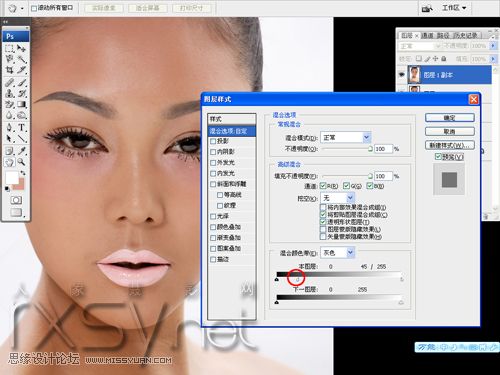Click the lock all padlock icon
This screenshot has width=500, height=375.
pyautogui.click(x=444, y=59)
